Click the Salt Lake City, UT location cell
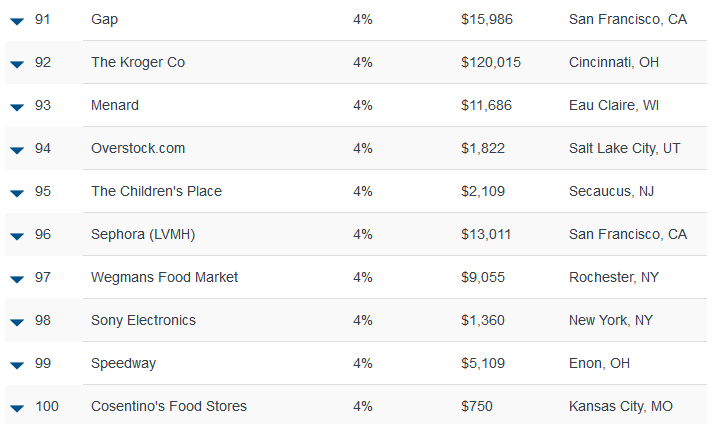 [x=624, y=148]
